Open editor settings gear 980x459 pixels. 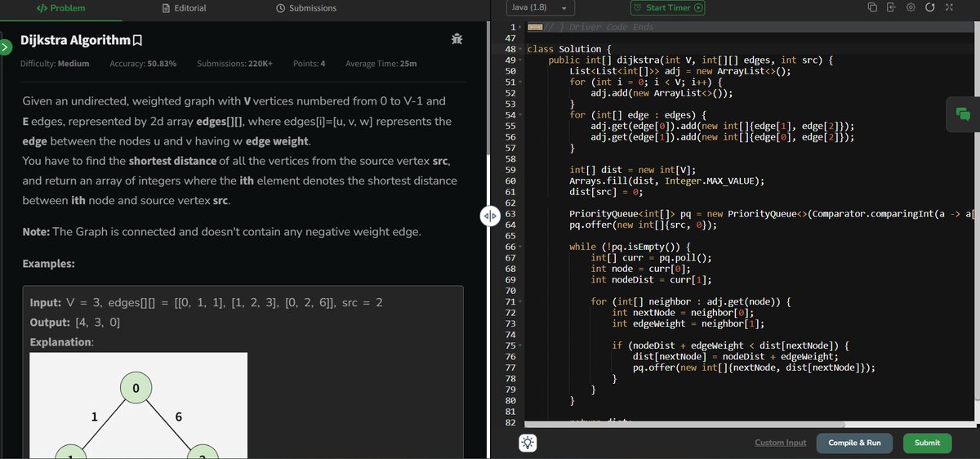[911, 7]
